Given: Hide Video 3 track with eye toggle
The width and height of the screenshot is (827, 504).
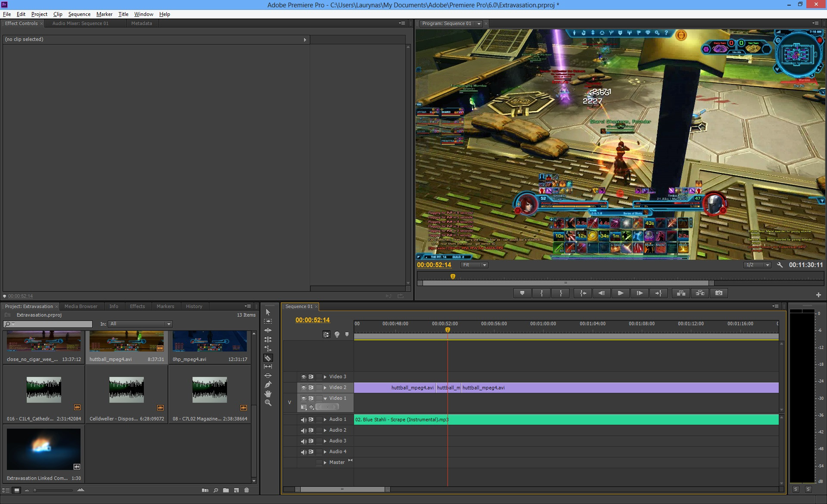Looking at the screenshot, I should click(303, 377).
